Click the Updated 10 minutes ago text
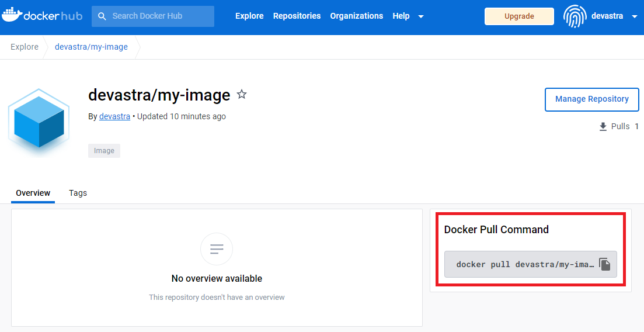 [x=182, y=116]
